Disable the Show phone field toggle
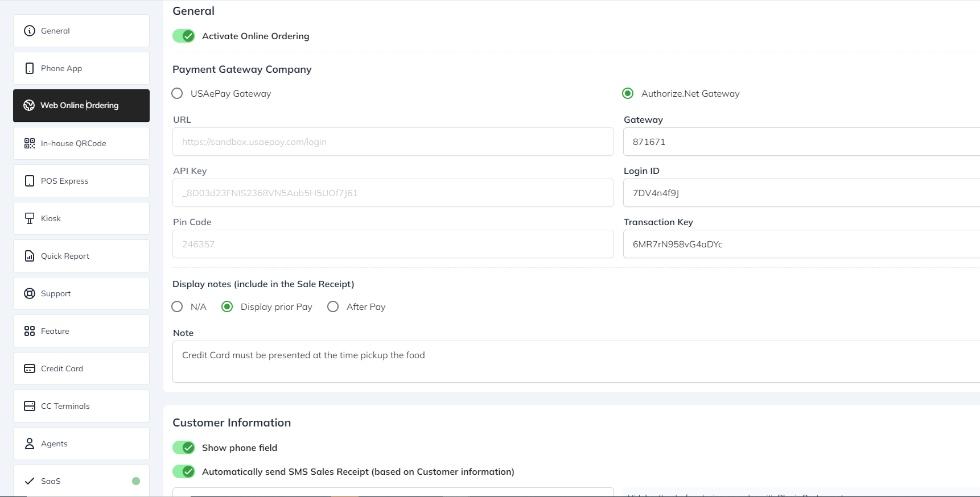Image resolution: width=980 pixels, height=497 pixels. [184, 448]
